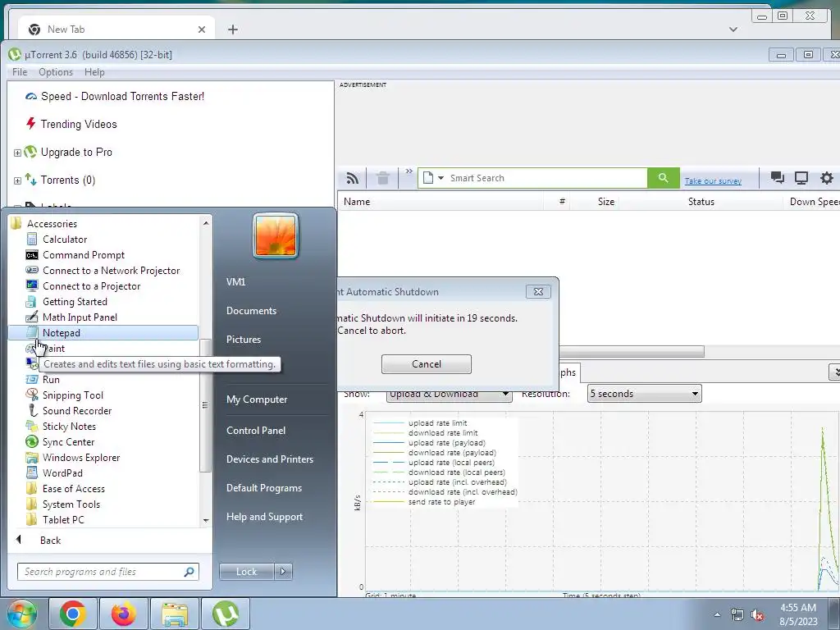The image size is (840, 630).
Task: Open Connect to a Network Projector
Action: [x=111, y=271]
